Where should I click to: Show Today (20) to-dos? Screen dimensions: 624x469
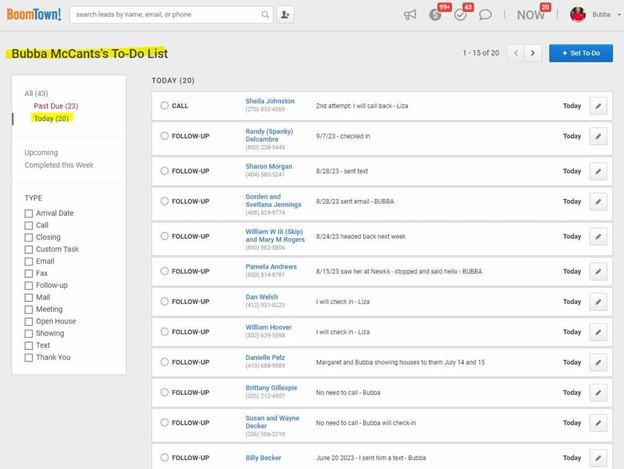51,119
